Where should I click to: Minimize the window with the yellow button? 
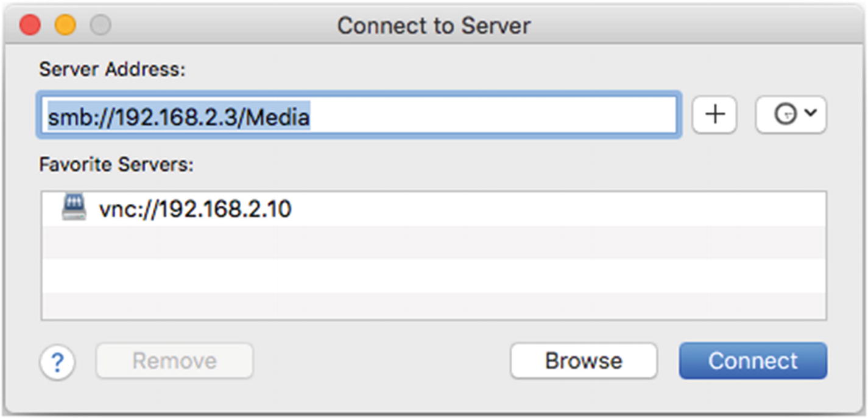coord(65,25)
